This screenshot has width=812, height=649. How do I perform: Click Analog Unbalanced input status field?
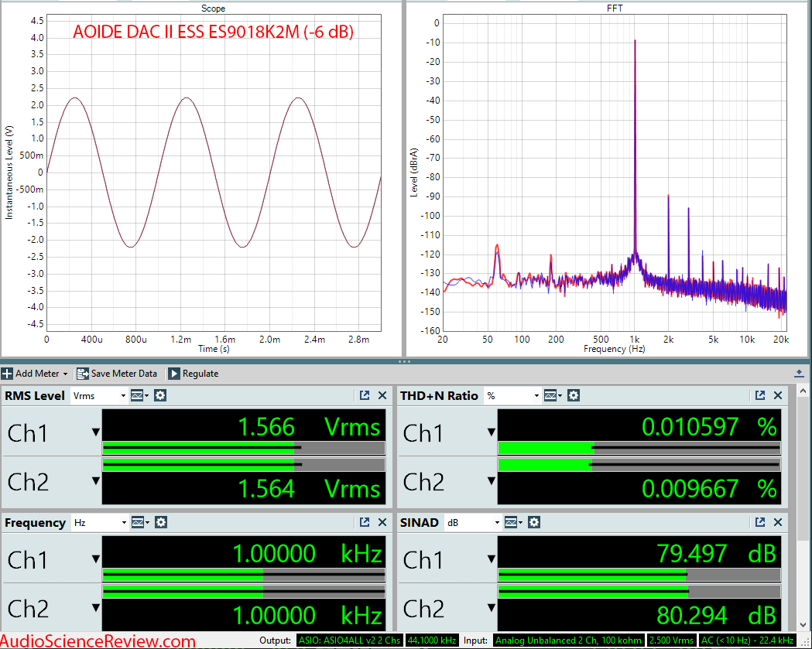click(568, 640)
